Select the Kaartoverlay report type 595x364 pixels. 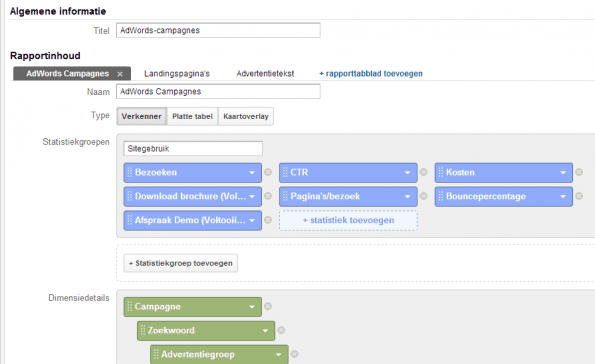click(x=246, y=117)
